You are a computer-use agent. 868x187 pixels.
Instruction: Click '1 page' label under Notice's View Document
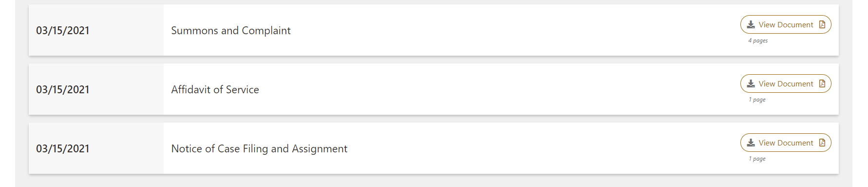coord(757,159)
